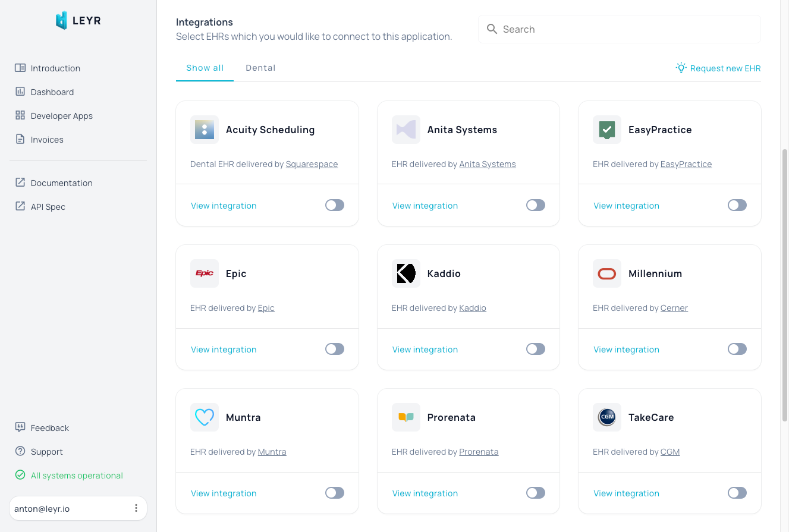
Task: Switch to the Dental tab
Action: point(260,68)
